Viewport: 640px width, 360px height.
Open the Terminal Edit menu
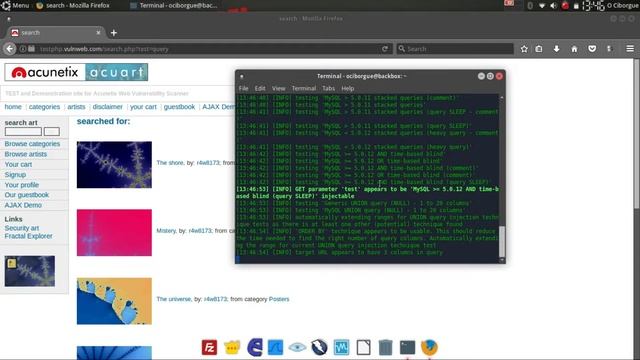pyautogui.click(x=260, y=89)
